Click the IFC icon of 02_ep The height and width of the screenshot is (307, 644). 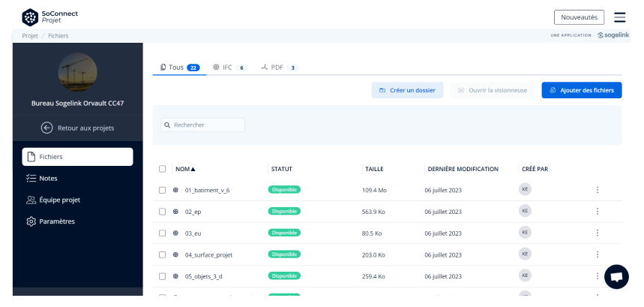point(175,211)
